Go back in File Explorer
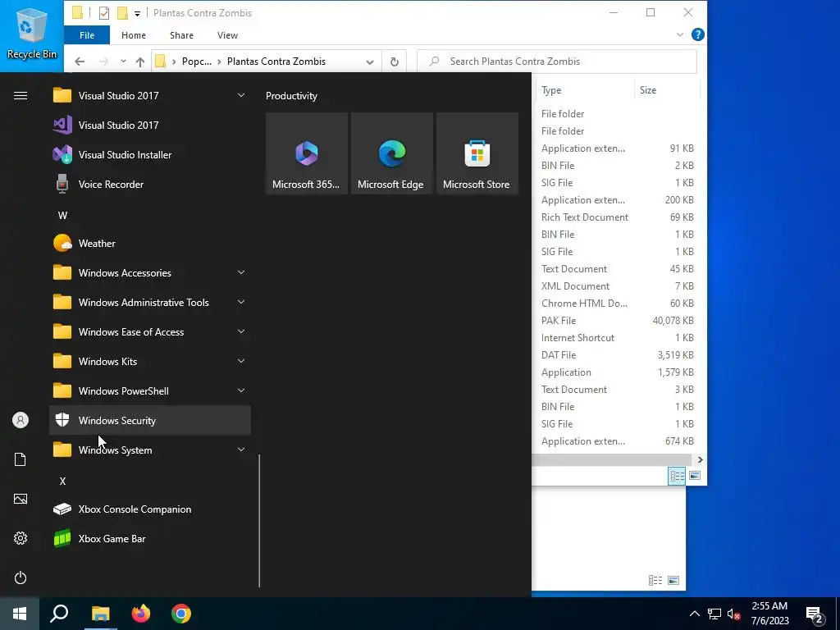 (80, 62)
